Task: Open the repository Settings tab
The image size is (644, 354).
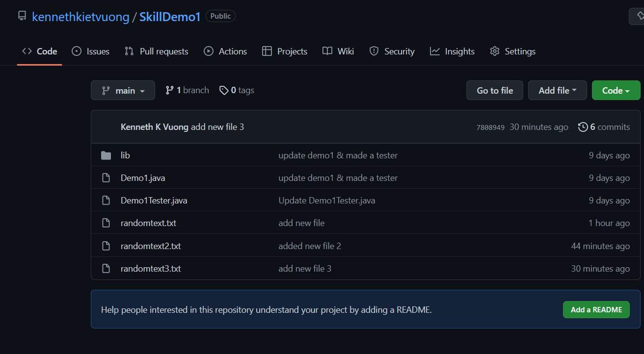Action: point(513,51)
